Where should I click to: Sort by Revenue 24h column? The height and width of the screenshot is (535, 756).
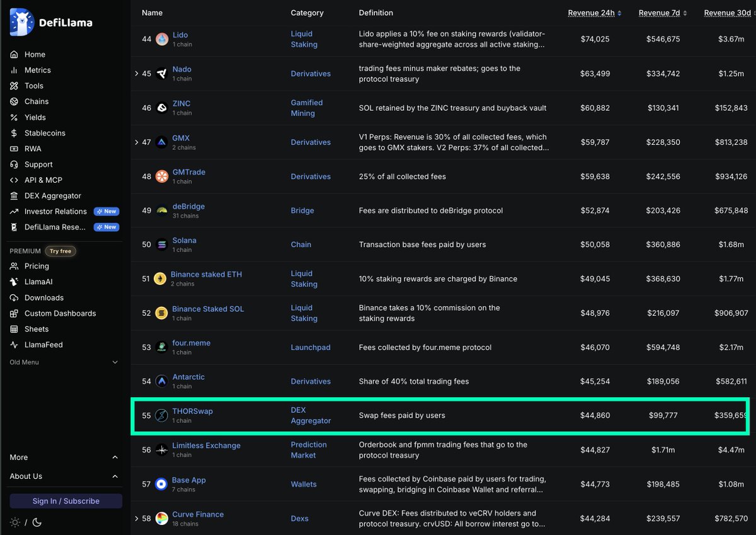pyautogui.click(x=595, y=13)
